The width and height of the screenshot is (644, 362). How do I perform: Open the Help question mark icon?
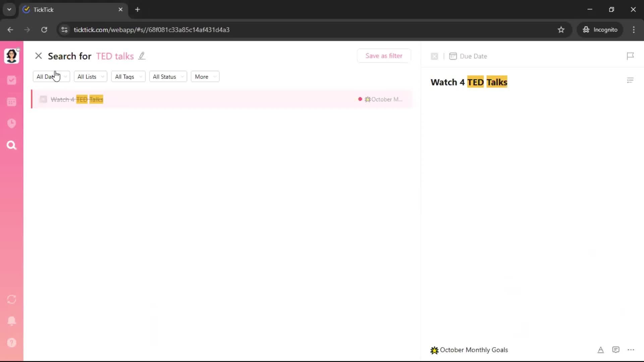click(12, 343)
